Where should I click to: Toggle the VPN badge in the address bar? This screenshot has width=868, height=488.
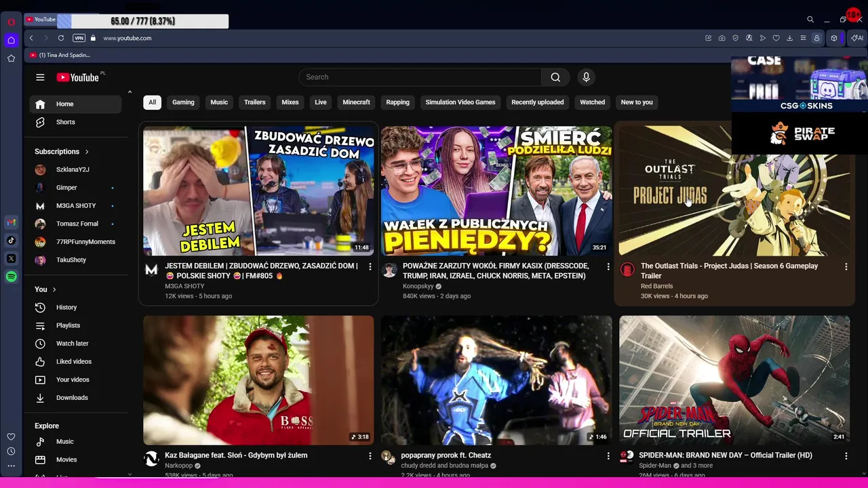(79, 38)
